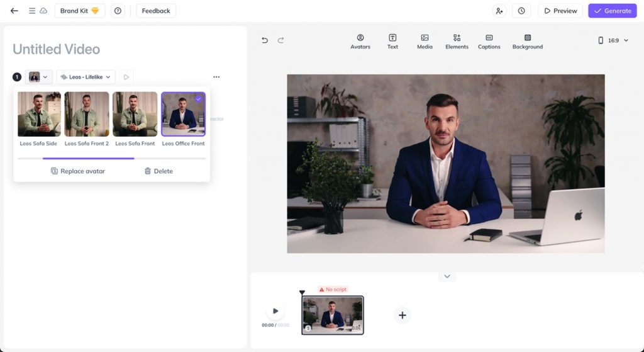
Task: Choose the Leos Sofa Side avatar
Action: [39, 115]
